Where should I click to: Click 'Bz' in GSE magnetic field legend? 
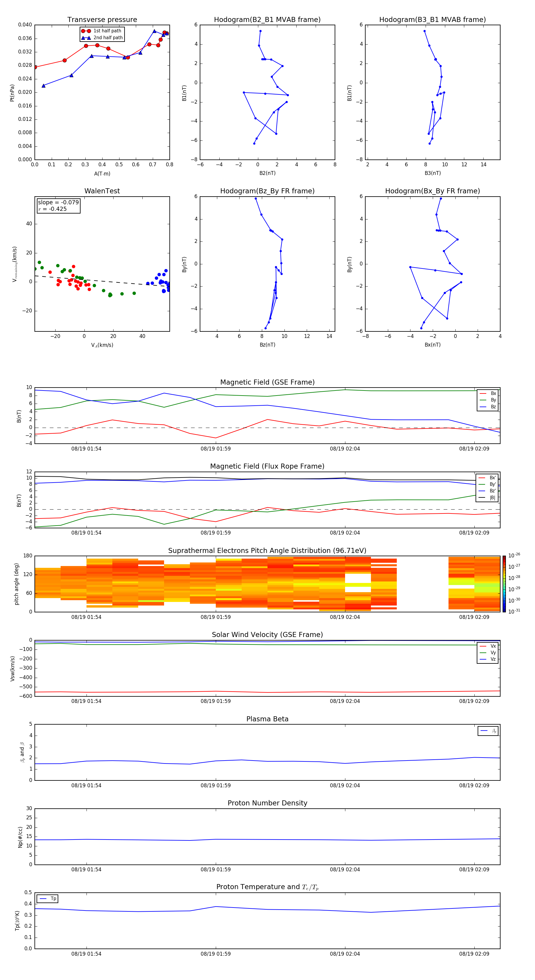488,407
